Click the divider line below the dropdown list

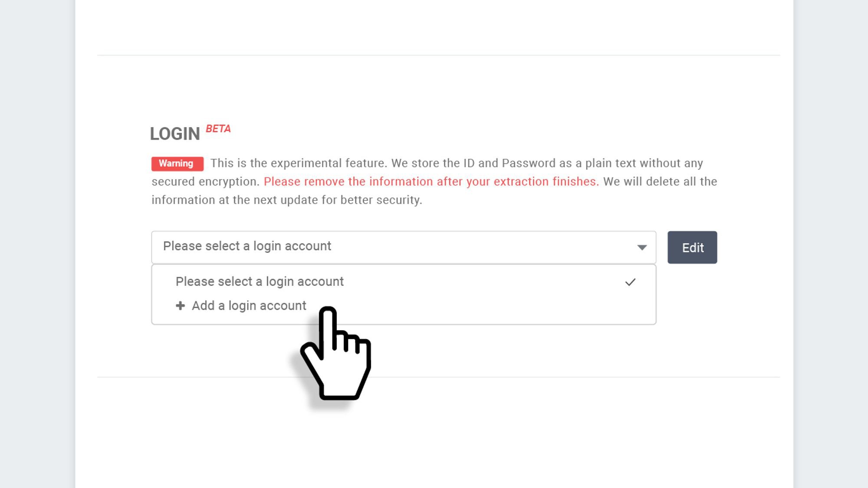(x=521, y=377)
